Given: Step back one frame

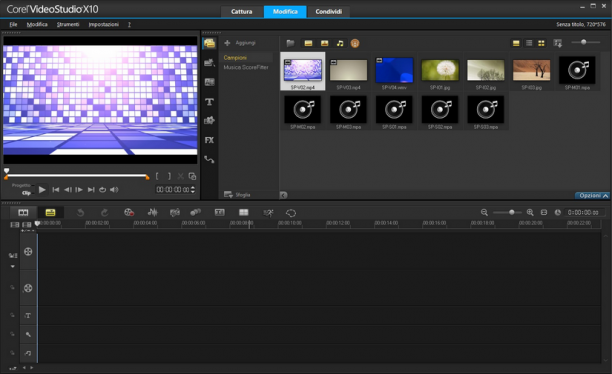Looking at the screenshot, I should tap(68, 190).
